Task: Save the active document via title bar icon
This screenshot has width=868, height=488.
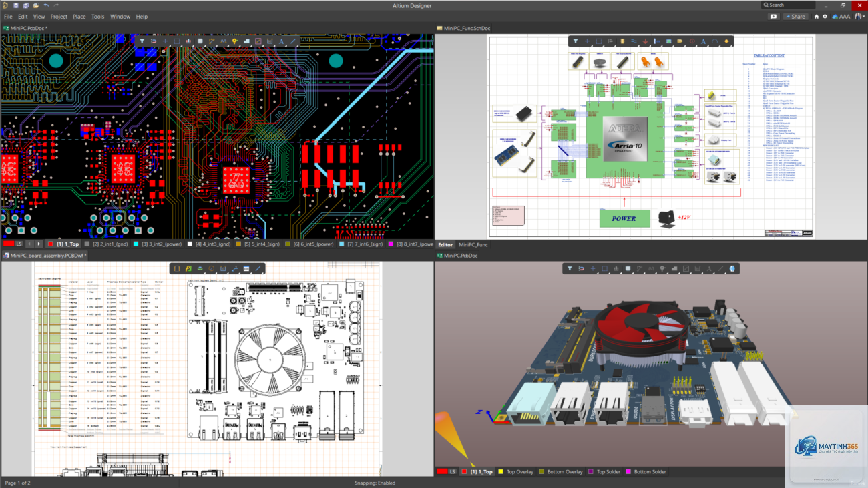Action: (x=16, y=5)
